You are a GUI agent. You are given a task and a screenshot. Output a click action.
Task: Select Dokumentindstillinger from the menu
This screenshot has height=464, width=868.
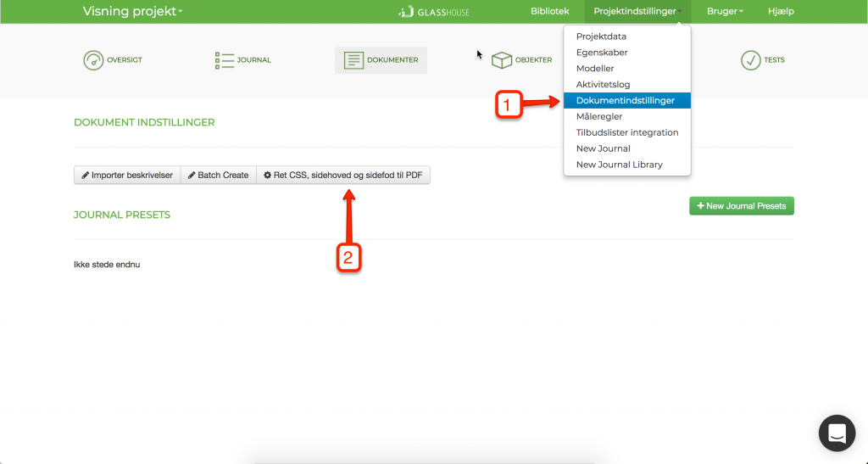pyautogui.click(x=626, y=100)
